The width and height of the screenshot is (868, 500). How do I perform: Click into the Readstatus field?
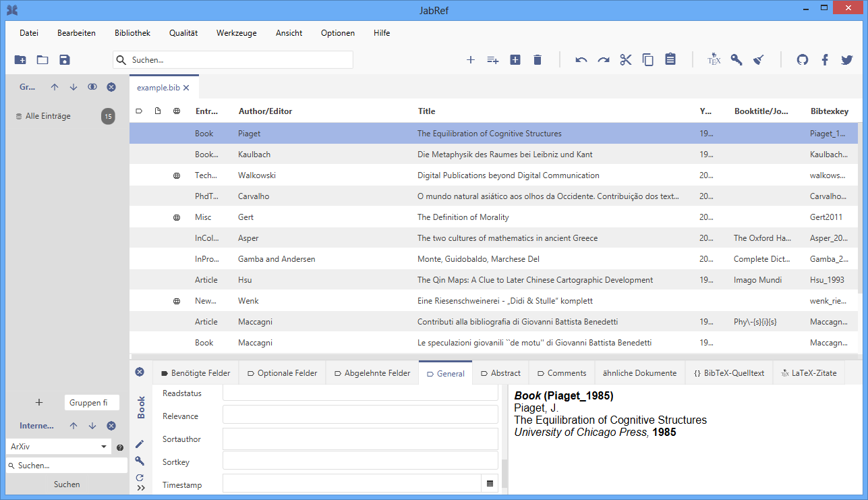tap(360, 393)
